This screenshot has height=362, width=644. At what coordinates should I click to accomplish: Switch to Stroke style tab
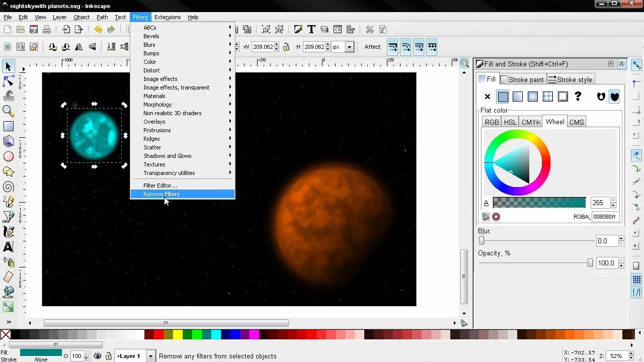click(570, 79)
